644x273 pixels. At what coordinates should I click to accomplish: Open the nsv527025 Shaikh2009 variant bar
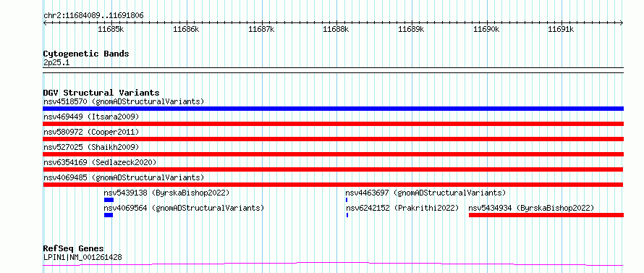point(333,154)
